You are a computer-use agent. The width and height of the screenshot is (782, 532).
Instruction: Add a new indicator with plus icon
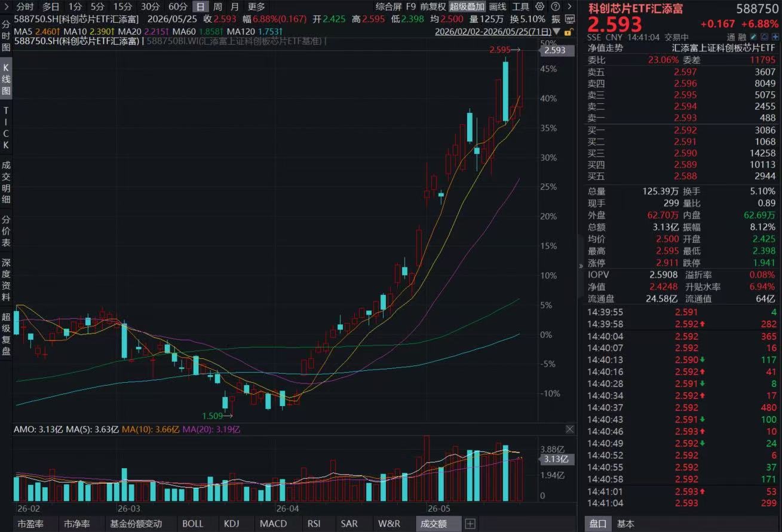[470, 524]
